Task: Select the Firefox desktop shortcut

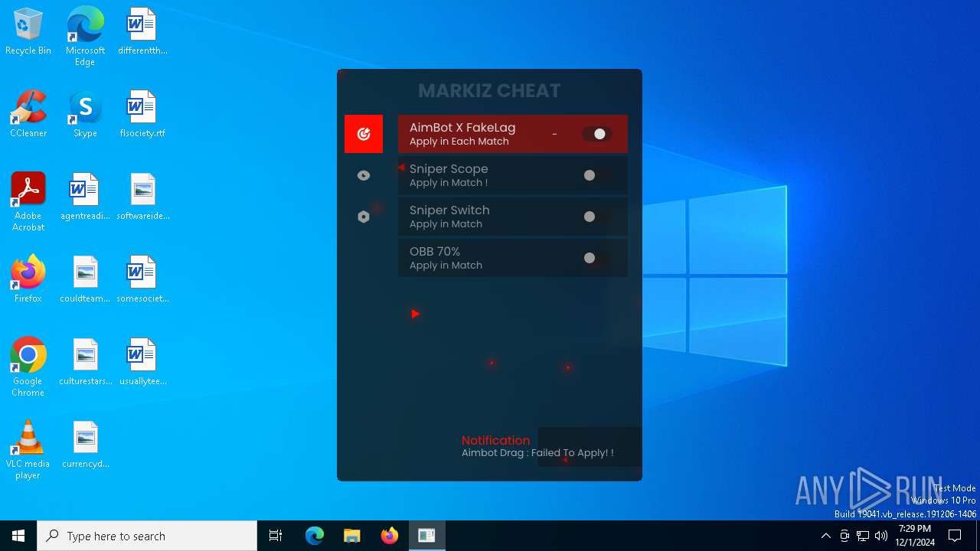Action: click(x=28, y=279)
